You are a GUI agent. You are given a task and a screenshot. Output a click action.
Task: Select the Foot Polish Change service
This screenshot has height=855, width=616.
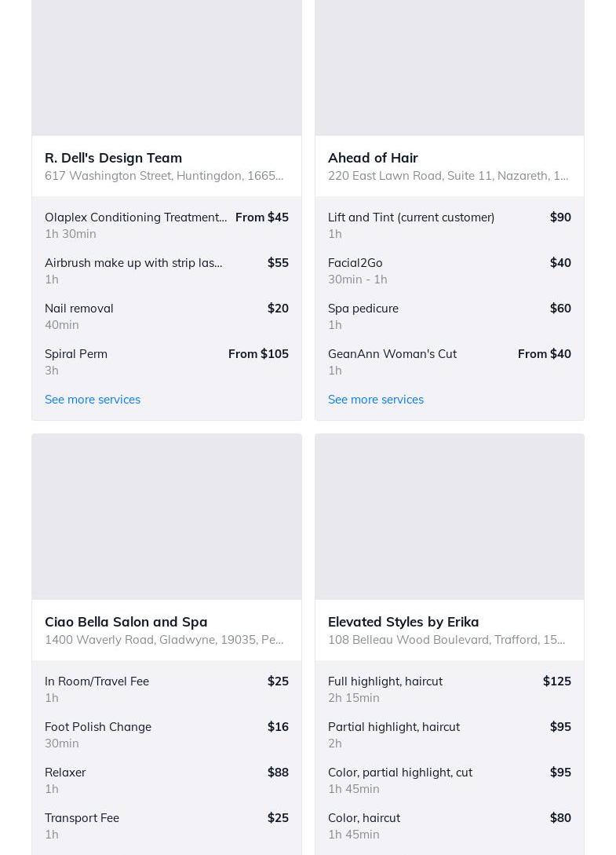[x=98, y=727]
